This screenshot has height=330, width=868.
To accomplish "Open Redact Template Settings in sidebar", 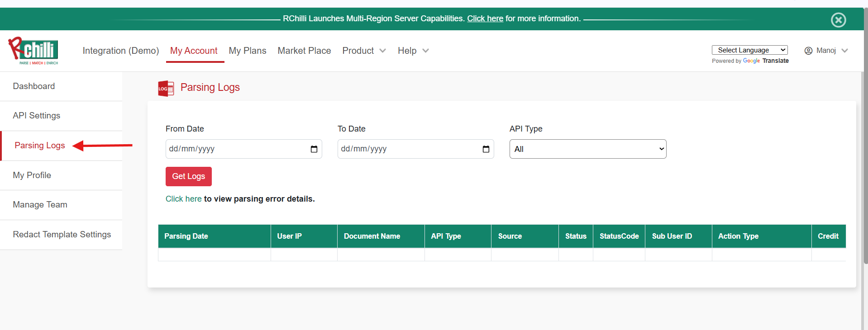I will 62,235.
